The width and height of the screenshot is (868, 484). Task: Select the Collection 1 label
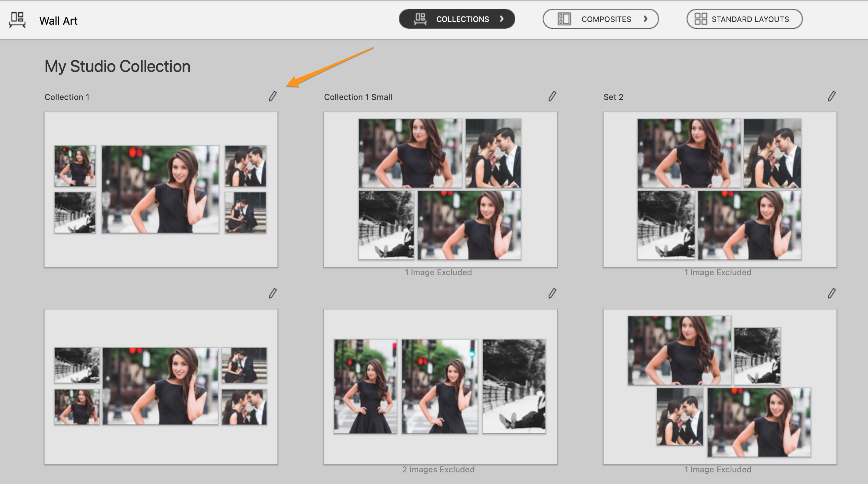click(x=67, y=97)
